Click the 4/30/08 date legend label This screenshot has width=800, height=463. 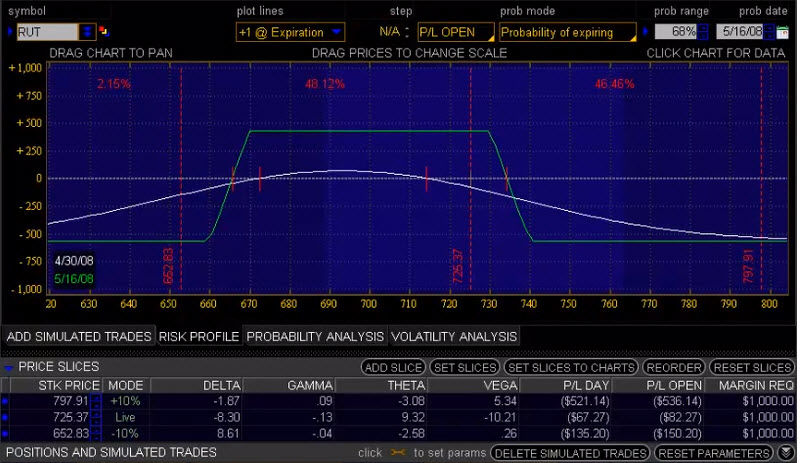pyautogui.click(x=74, y=261)
